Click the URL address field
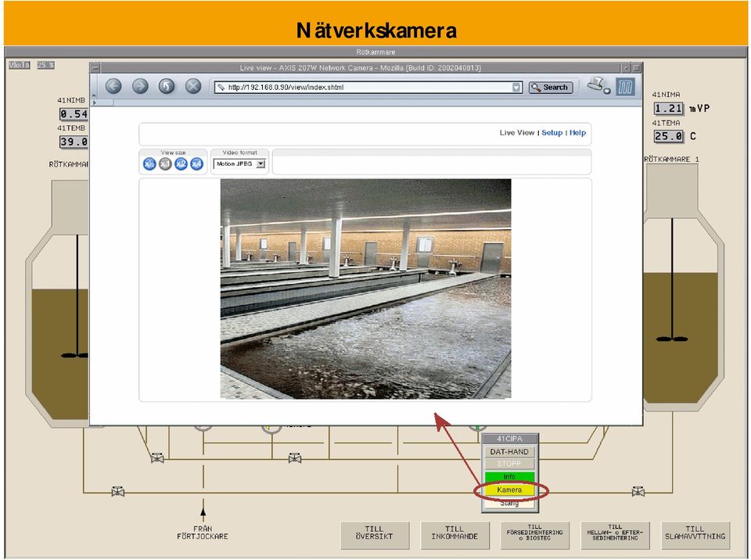This screenshot has height=560, width=751. [x=368, y=87]
